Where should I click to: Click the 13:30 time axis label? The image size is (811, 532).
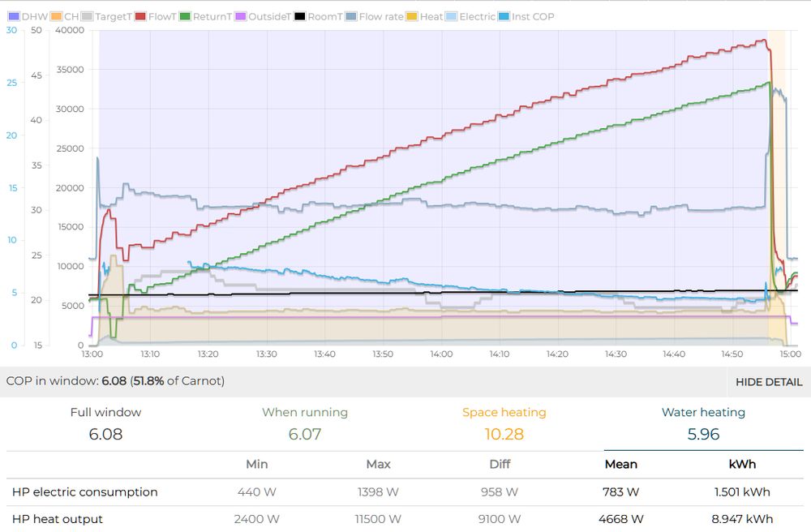pos(266,354)
